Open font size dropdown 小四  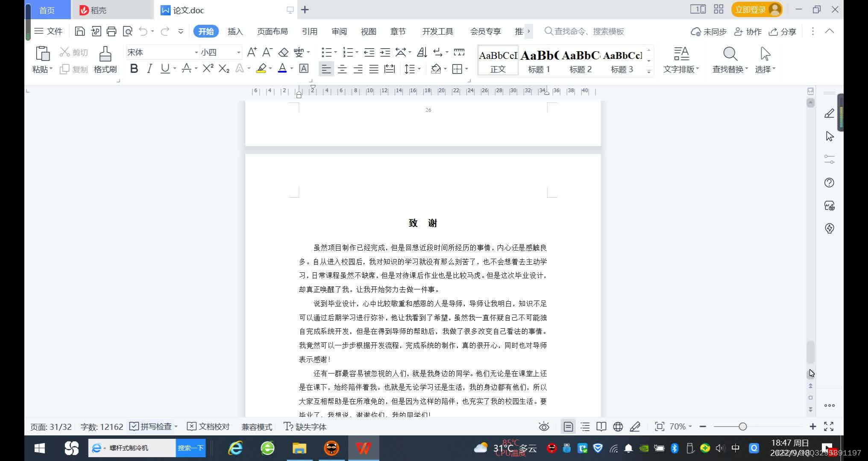click(238, 53)
